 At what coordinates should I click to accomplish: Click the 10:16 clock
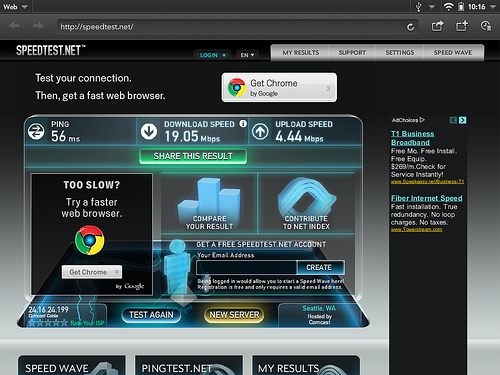[x=476, y=7]
